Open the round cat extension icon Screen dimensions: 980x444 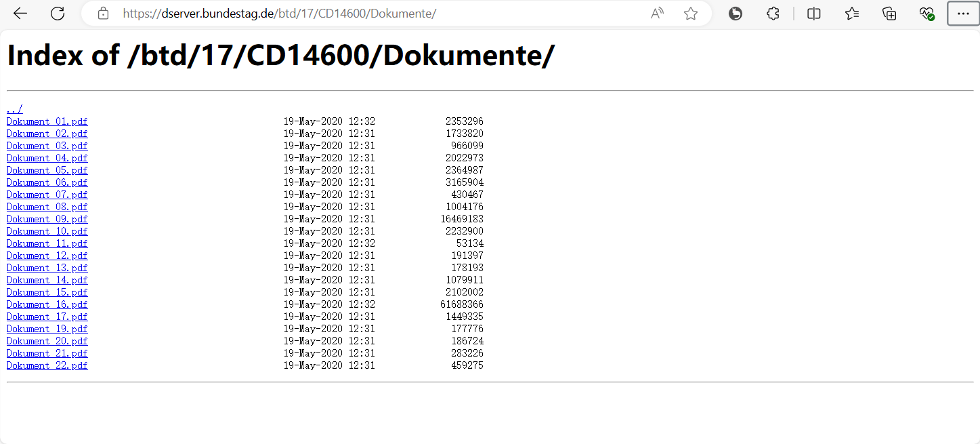735,14
